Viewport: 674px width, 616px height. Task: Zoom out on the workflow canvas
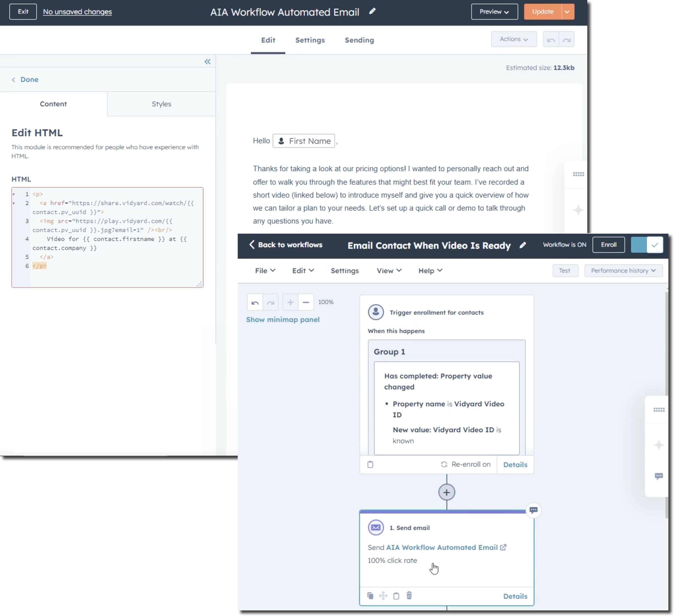click(306, 302)
